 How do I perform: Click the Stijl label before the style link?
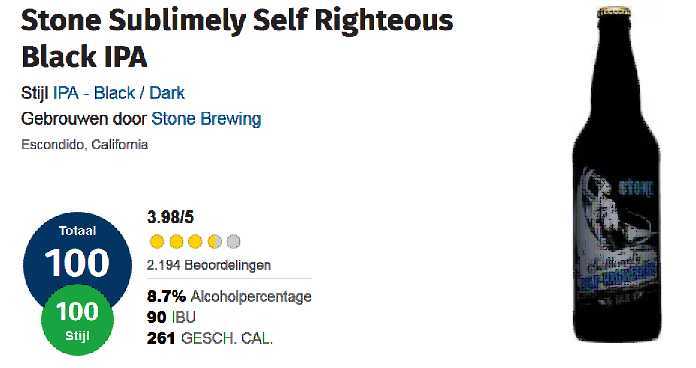[x=35, y=93]
